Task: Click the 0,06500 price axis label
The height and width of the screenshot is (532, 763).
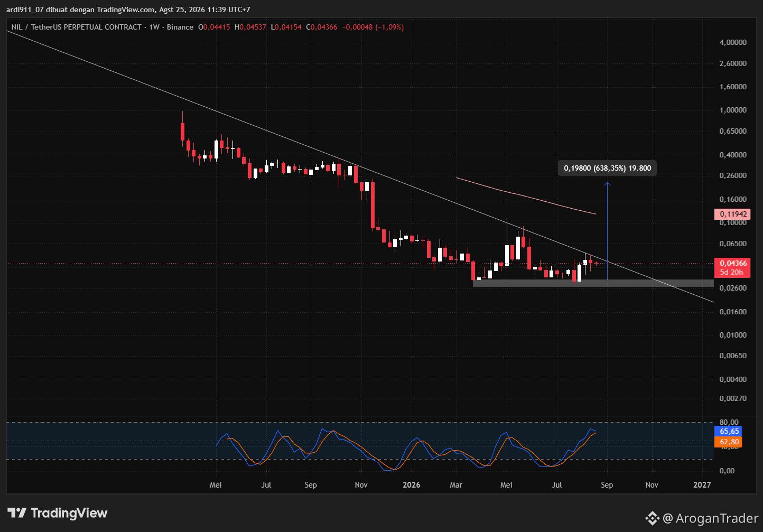Action: coord(733,244)
